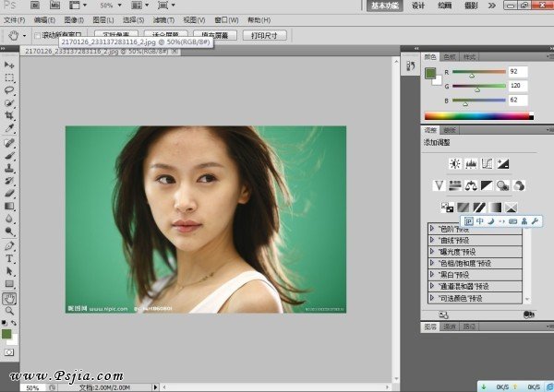554x392 pixels.
Task: Select the Rectangular Marquee tool
Action: pos(9,77)
